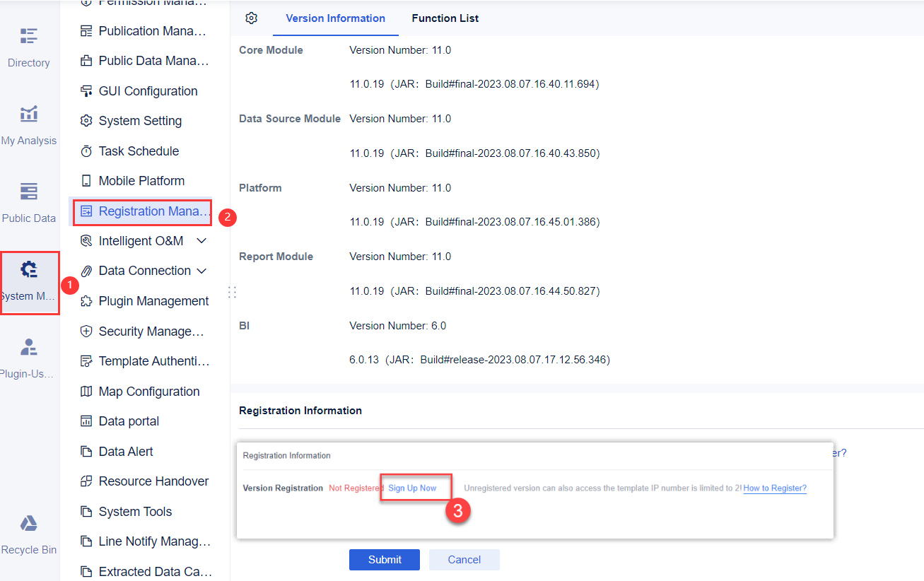Select the Directory icon in the left sidebar
This screenshot has width=924, height=581.
28,45
